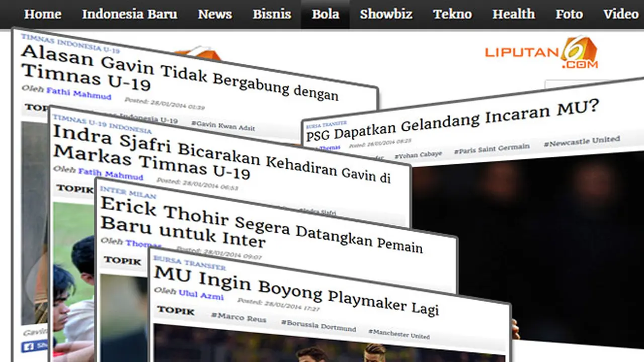
Task: Click the posted date 28/01/2014 09:07
Action: (218, 252)
